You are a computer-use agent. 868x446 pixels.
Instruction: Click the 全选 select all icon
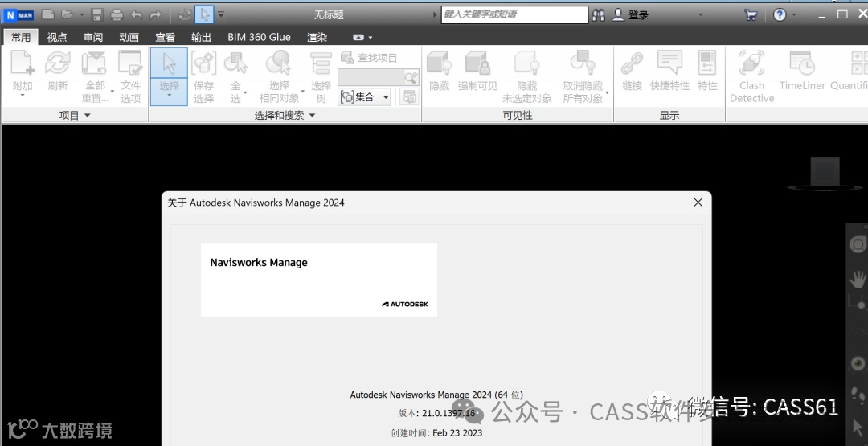point(235,63)
